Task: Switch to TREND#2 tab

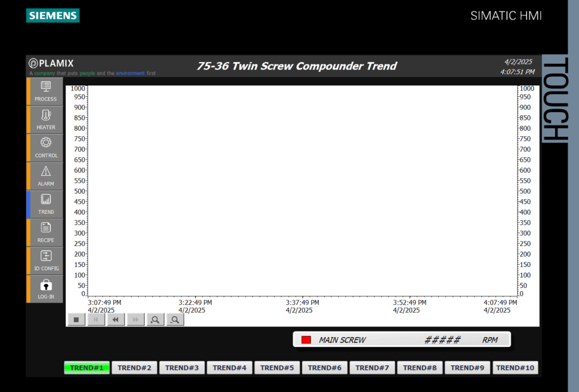Action: (x=134, y=368)
